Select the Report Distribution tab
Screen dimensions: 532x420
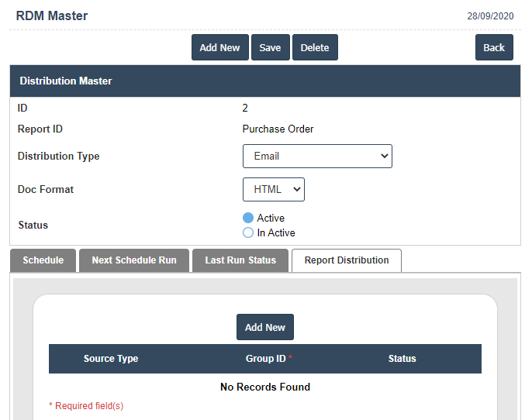coord(347,260)
